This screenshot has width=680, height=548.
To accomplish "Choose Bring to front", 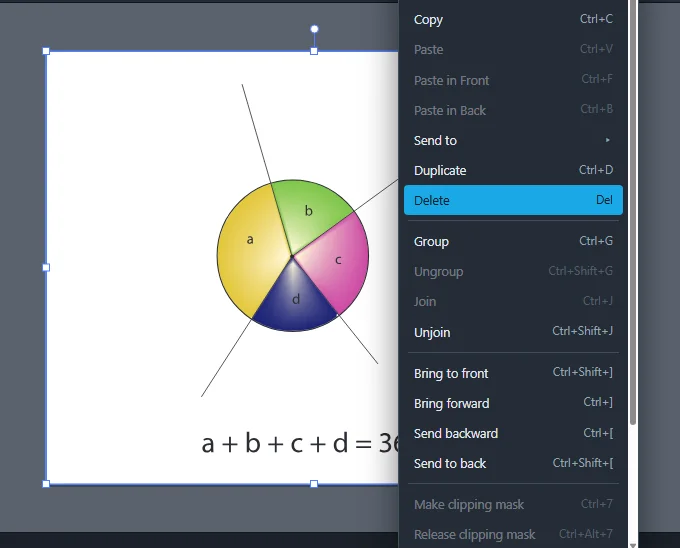I will (x=513, y=373).
